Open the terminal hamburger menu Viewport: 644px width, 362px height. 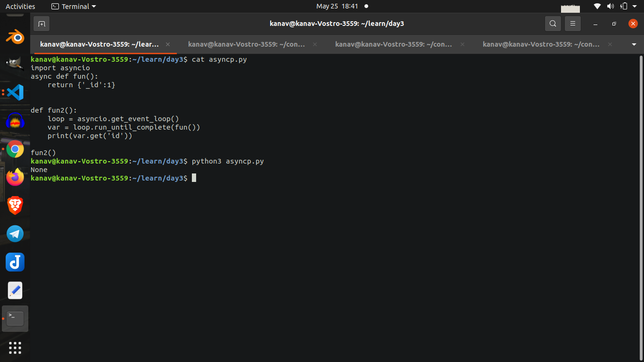(573, 24)
